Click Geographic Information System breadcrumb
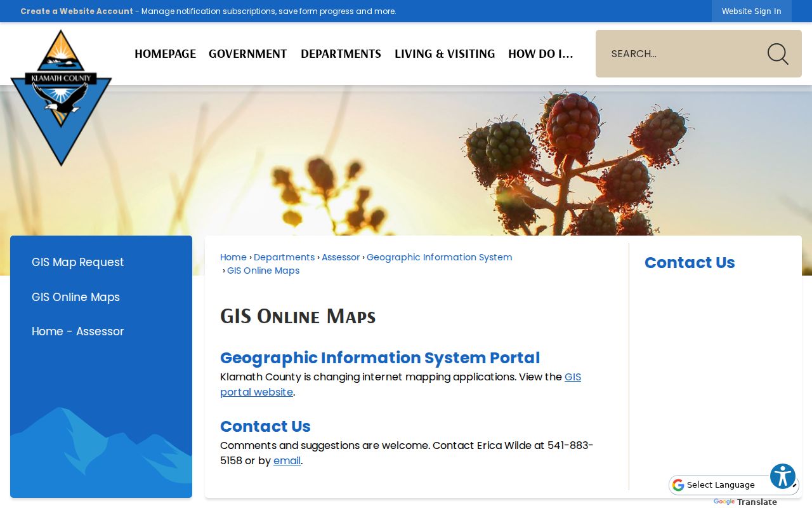Image resolution: width=812 pixels, height=508 pixels. tap(440, 257)
